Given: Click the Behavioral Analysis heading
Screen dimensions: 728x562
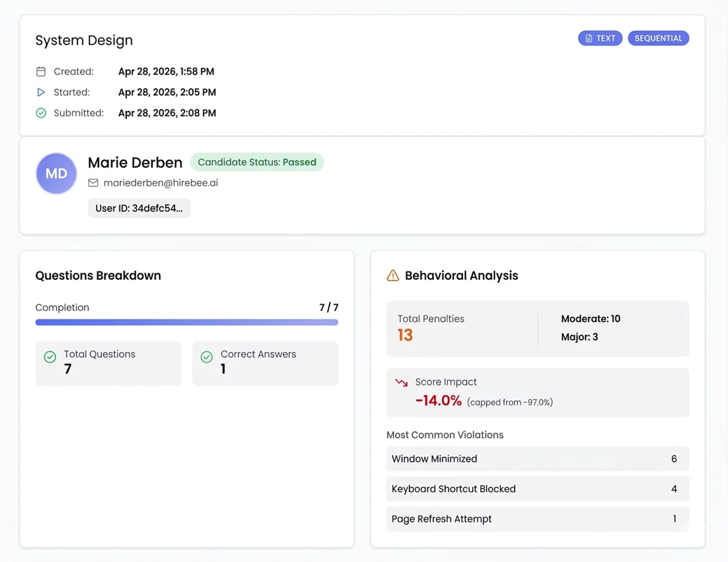Looking at the screenshot, I should click(462, 276).
